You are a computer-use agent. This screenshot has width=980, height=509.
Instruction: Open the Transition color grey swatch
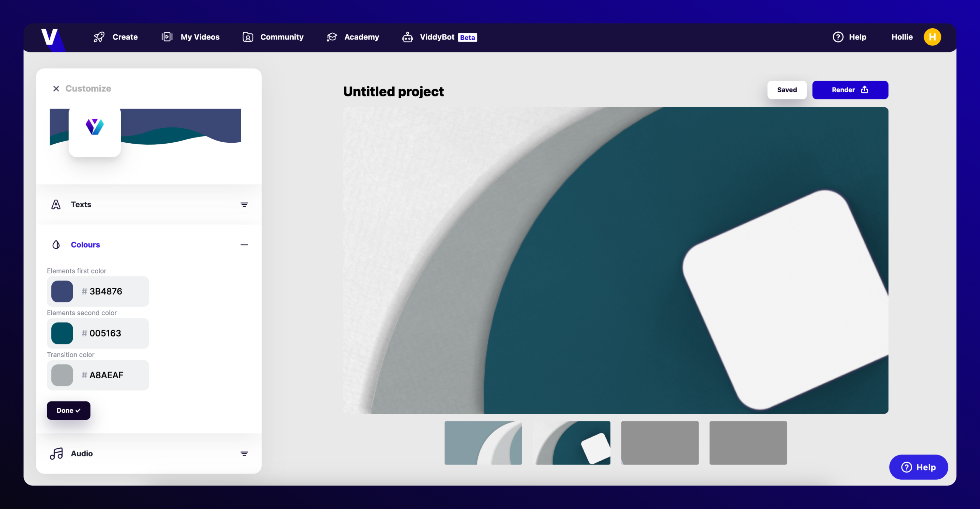click(x=62, y=376)
